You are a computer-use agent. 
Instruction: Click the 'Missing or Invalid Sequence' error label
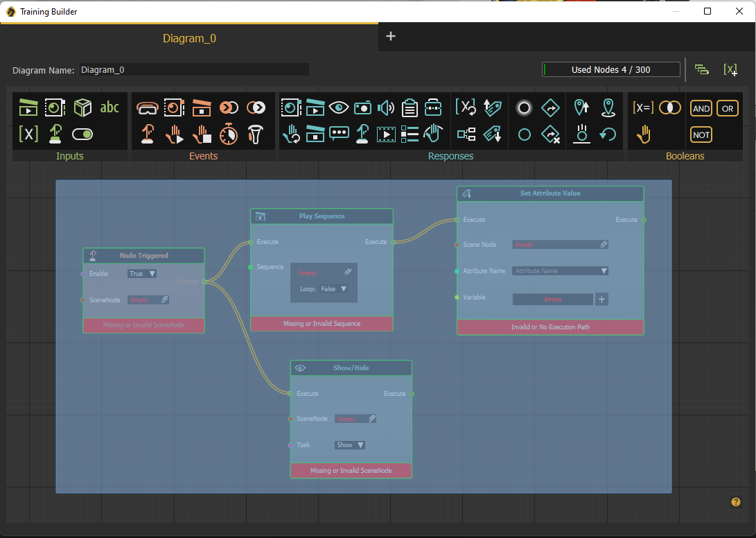(x=322, y=324)
